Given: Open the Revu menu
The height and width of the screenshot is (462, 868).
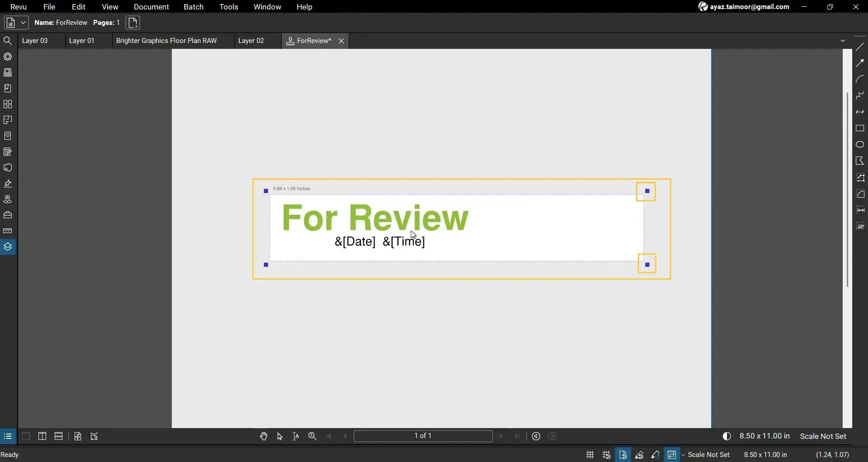Looking at the screenshot, I should click(x=19, y=7).
